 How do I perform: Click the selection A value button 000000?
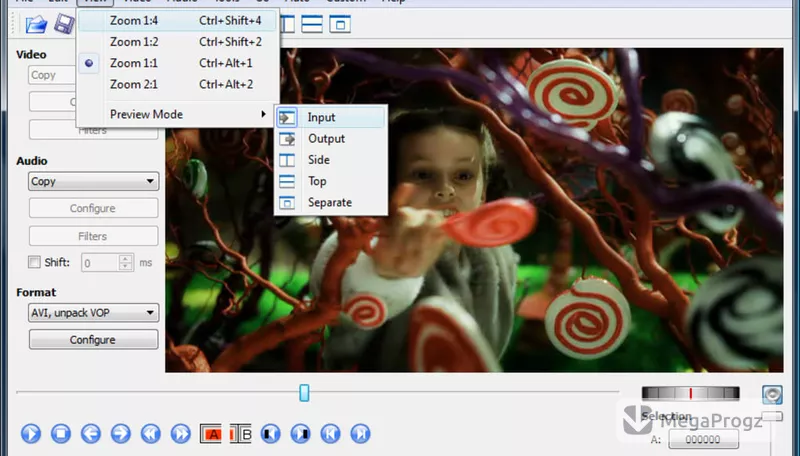tap(704, 439)
